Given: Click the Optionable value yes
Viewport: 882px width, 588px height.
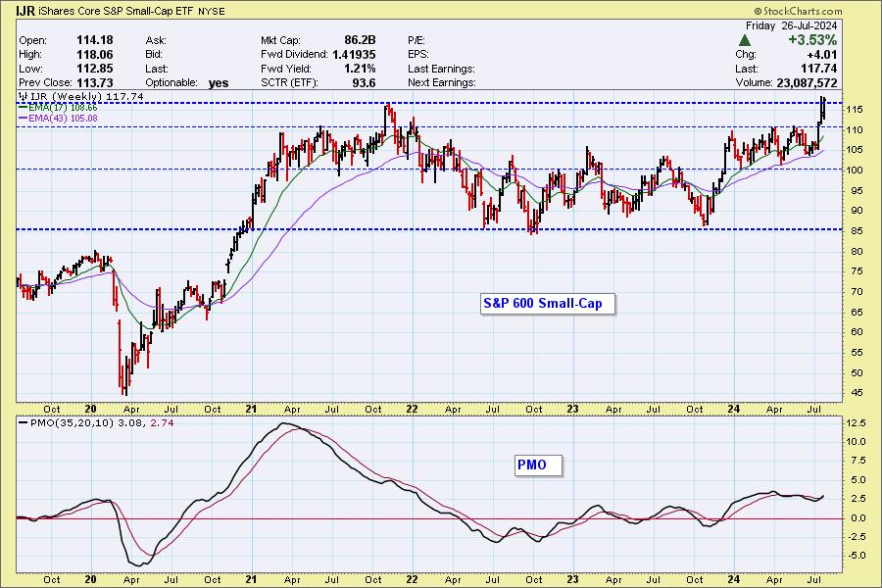Looking at the screenshot, I should (x=219, y=83).
